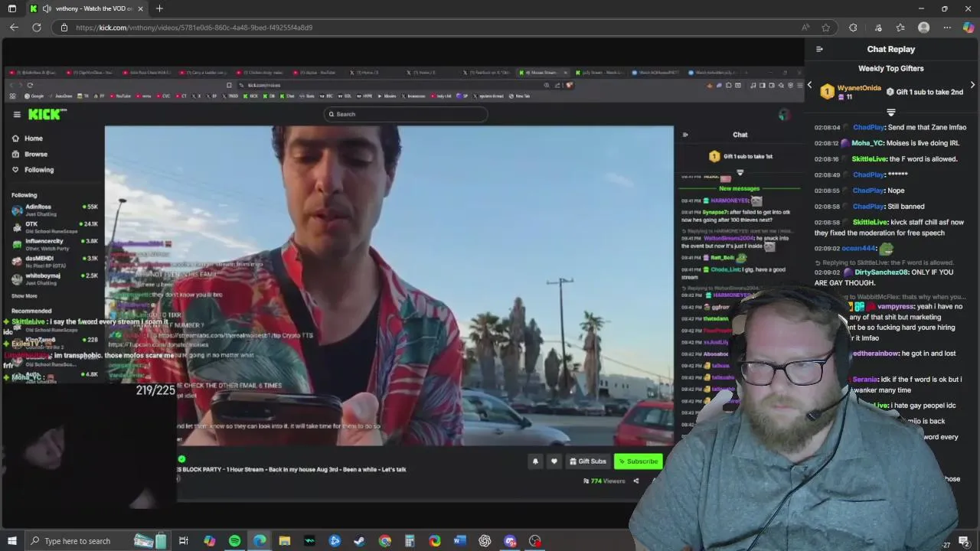Screen dimensions: 980x551
Task: Collapse the streamed video's Chat panel arrow
Action: [x=685, y=135]
